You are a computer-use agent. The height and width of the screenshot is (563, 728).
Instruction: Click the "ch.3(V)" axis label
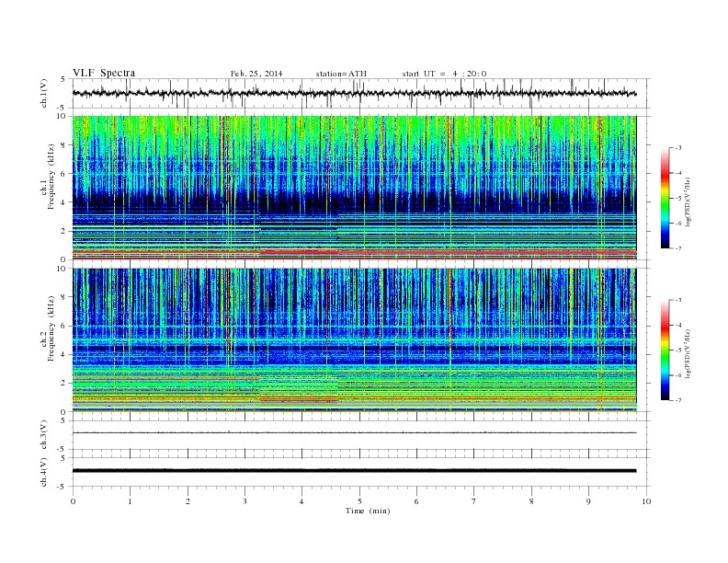coord(44,435)
